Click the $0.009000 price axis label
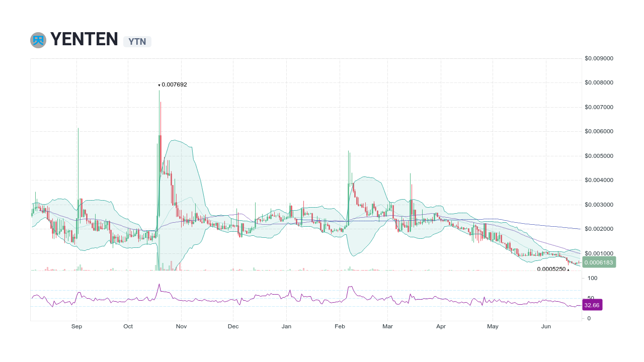This screenshot has height=362, width=644. 599,58
